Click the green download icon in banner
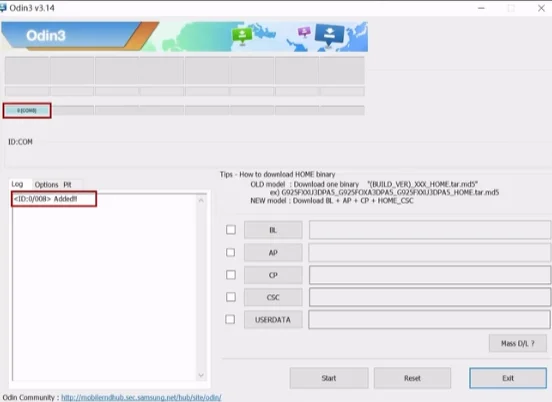The height and width of the screenshot is (402, 552). [x=242, y=36]
